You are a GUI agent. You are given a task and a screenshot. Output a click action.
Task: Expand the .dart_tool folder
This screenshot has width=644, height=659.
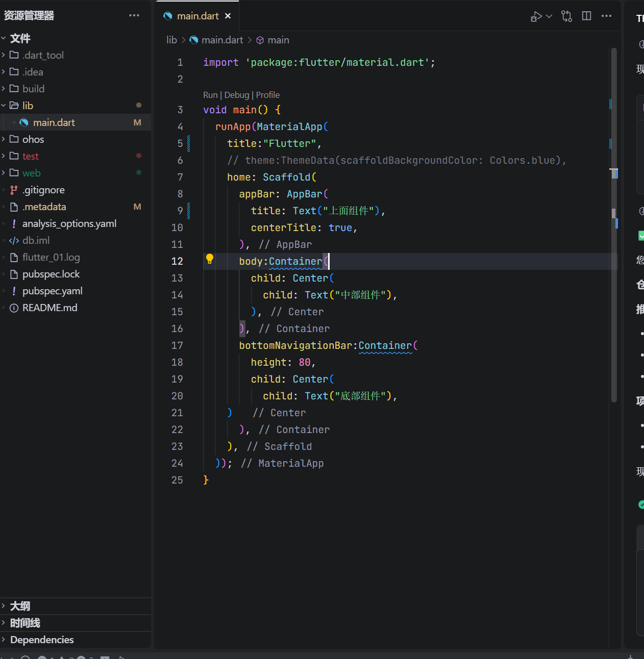(76, 55)
